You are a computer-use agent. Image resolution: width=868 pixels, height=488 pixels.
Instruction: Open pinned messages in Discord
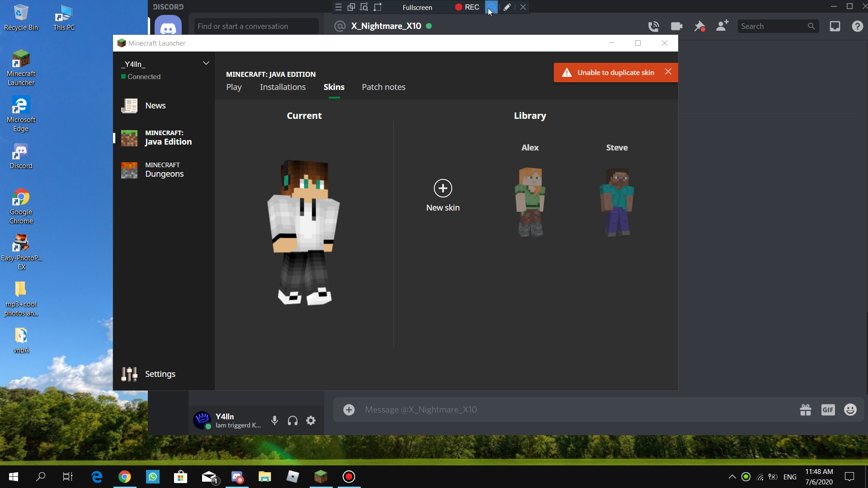(x=699, y=26)
